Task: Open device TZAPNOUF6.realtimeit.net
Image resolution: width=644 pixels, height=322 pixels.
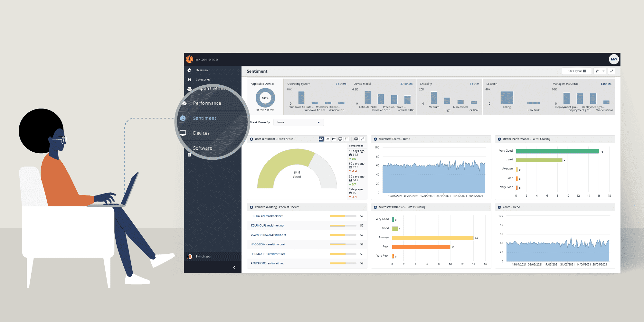Action: tap(267, 225)
